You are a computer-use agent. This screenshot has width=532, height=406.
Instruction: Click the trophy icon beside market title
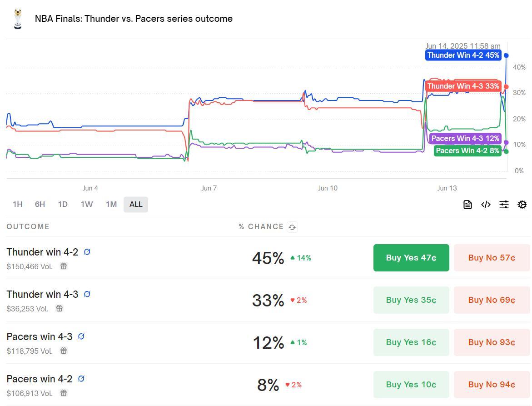tap(18, 19)
